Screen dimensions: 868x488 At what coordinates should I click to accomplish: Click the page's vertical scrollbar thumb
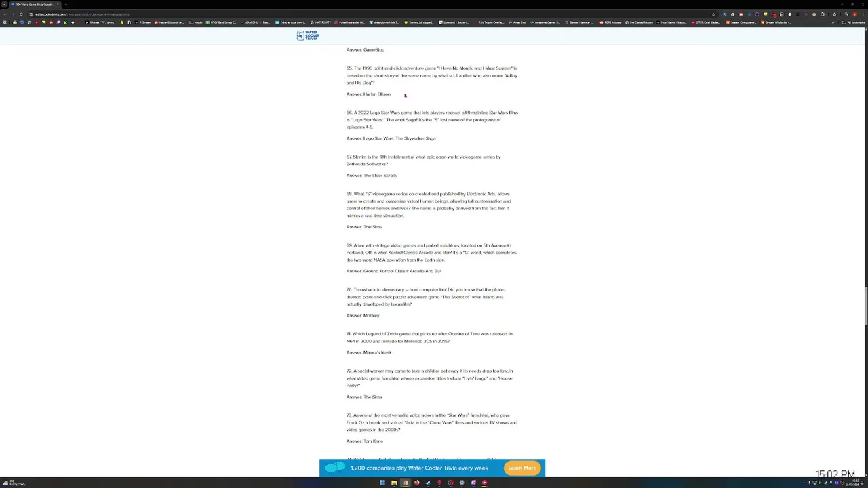(865, 305)
